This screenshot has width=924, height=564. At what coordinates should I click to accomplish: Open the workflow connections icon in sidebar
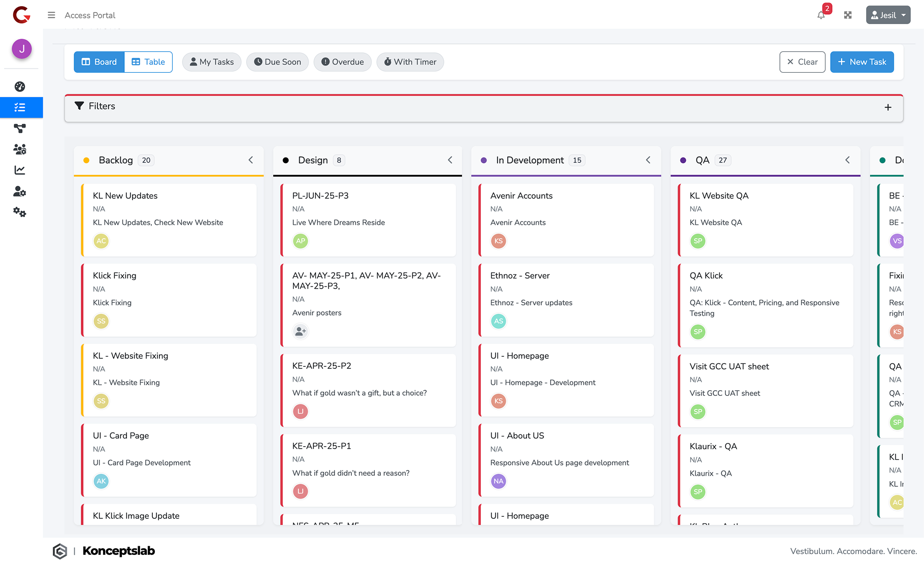(x=20, y=128)
